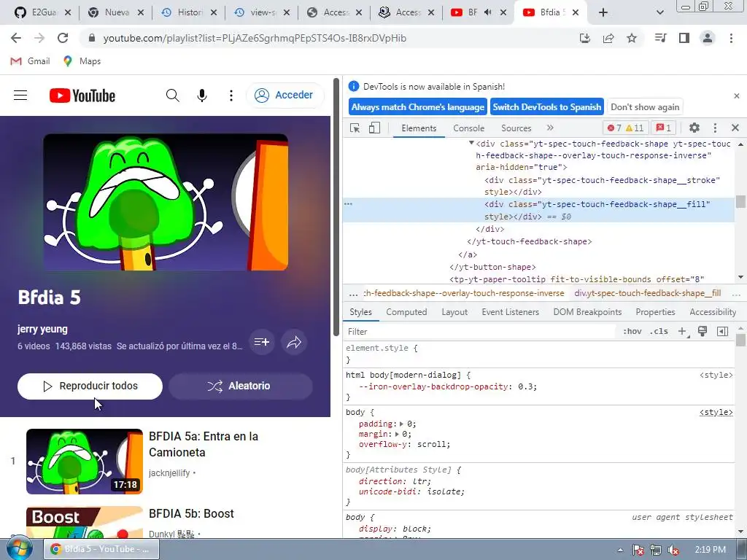
Task: Open actions ellipsis for selected DOM node
Action: tap(348, 204)
